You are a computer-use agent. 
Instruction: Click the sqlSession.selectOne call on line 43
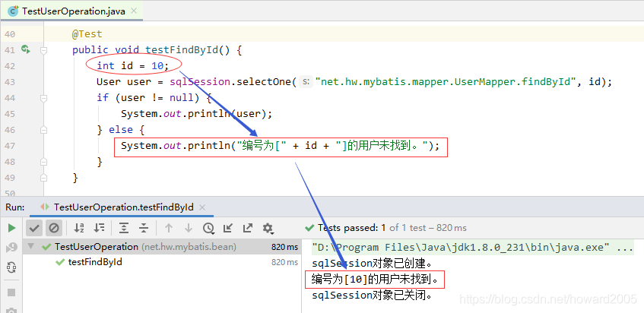[232, 81]
